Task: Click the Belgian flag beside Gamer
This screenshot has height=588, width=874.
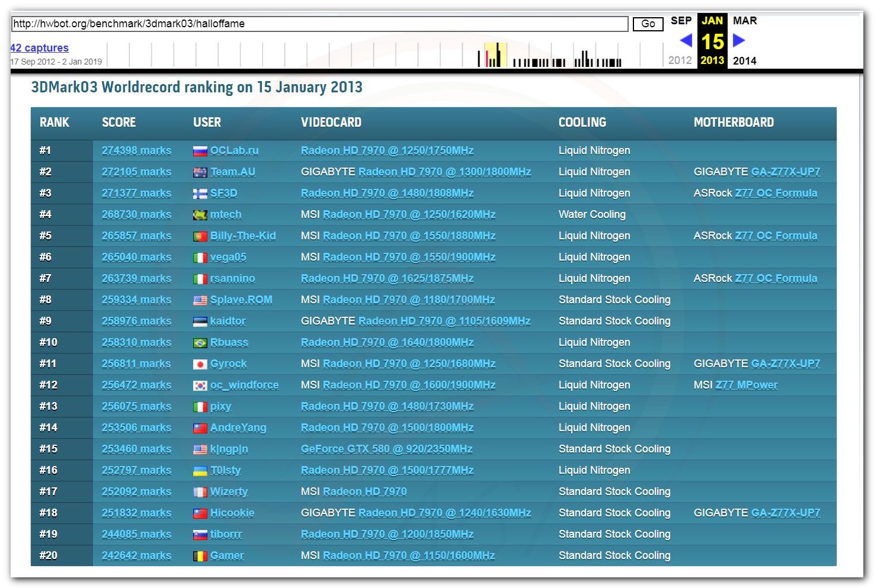Action: click(x=200, y=556)
